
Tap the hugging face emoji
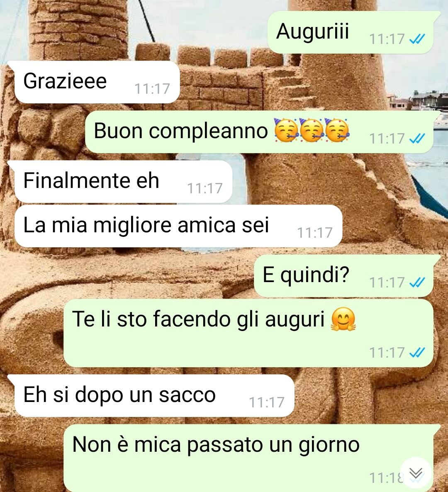[x=343, y=319]
